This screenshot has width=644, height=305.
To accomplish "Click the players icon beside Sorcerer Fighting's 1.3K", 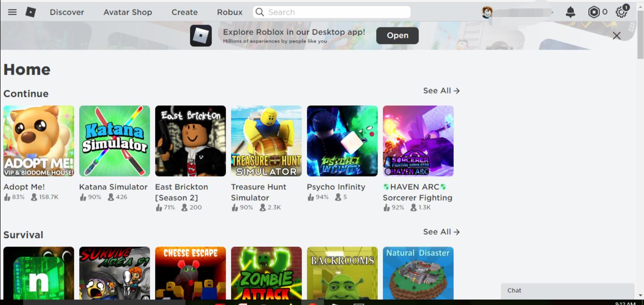I will [413, 208].
